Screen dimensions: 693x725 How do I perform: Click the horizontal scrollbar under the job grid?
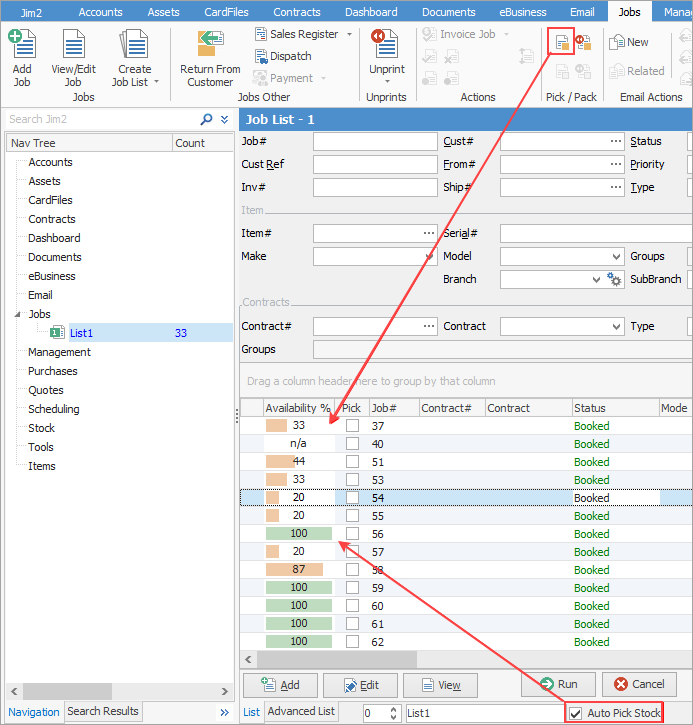[x=340, y=659]
